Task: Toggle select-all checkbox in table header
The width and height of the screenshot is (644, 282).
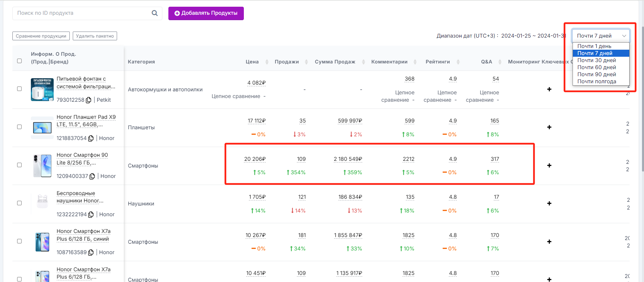Action: click(19, 61)
